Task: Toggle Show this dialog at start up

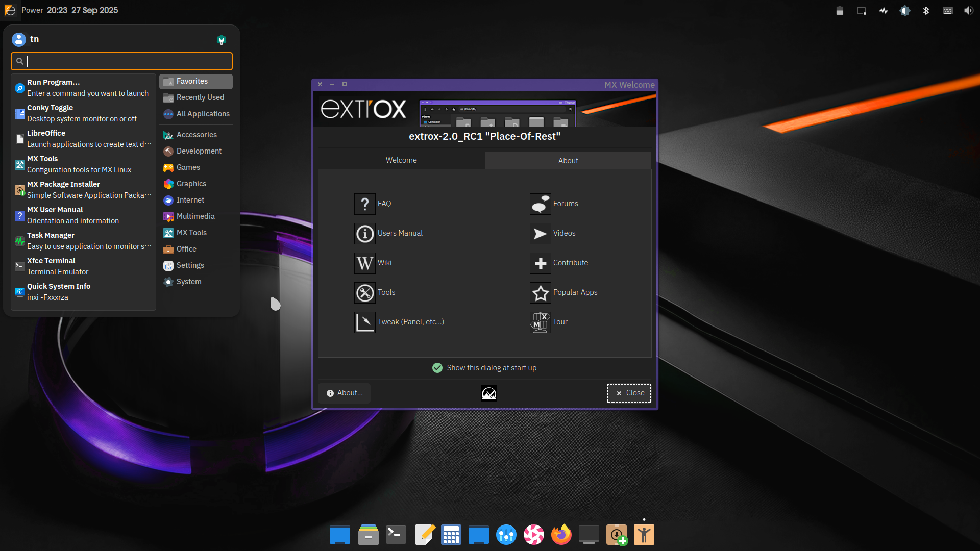Action: pos(437,368)
